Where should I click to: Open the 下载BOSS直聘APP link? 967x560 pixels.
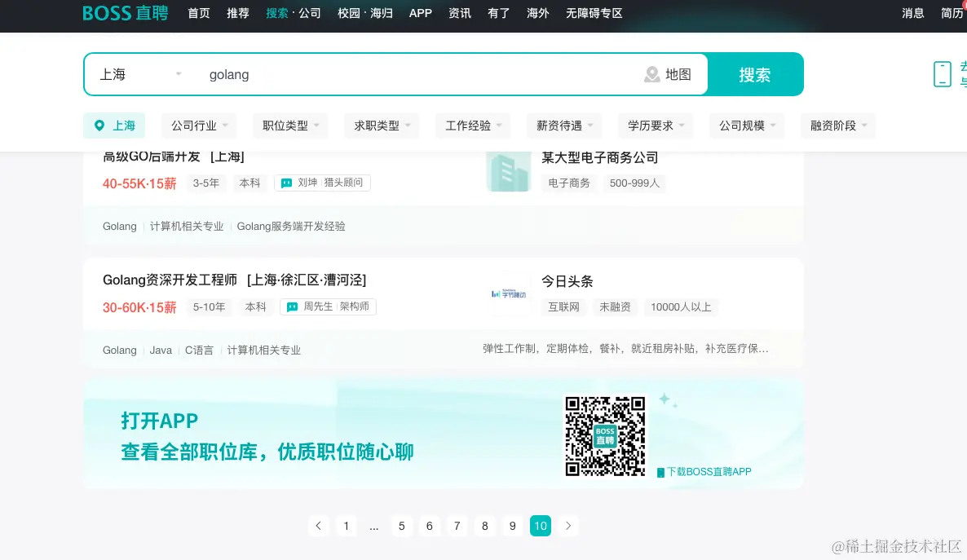[709, 471]
